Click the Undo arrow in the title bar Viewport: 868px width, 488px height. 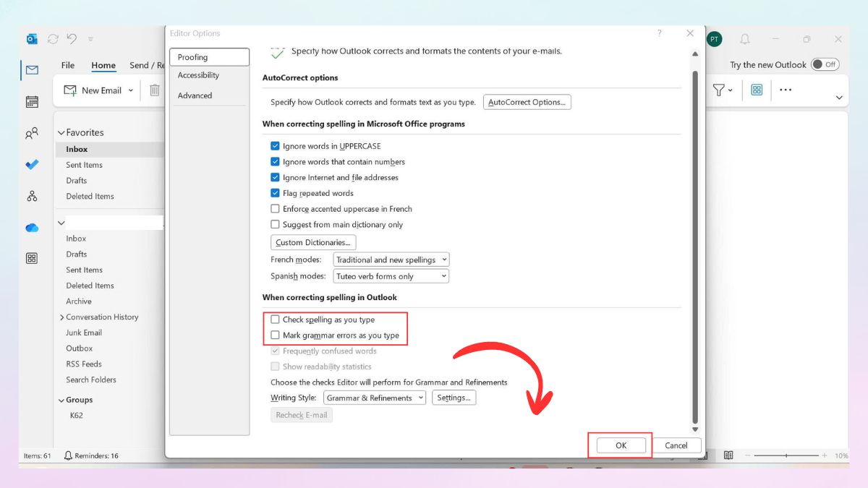72,39
